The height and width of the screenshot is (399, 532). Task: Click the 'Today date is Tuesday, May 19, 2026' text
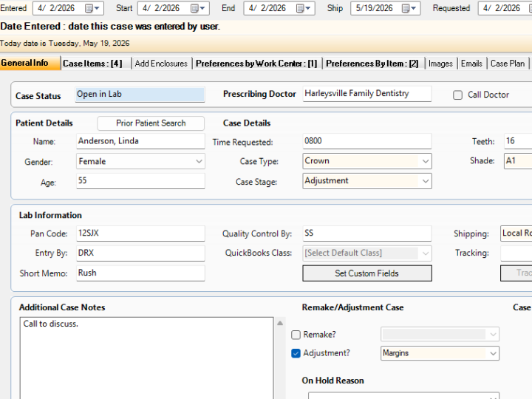(x=64, y=44)
